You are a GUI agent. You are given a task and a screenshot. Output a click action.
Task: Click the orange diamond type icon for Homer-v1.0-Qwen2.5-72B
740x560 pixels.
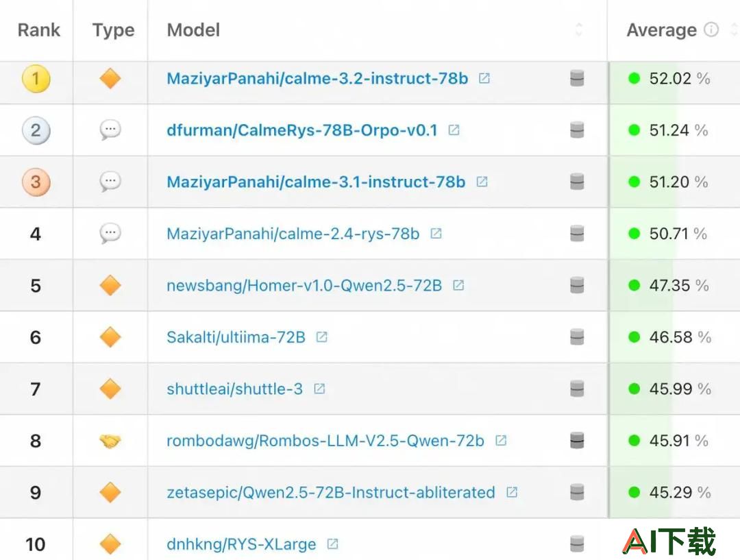[x=110, y=286]
